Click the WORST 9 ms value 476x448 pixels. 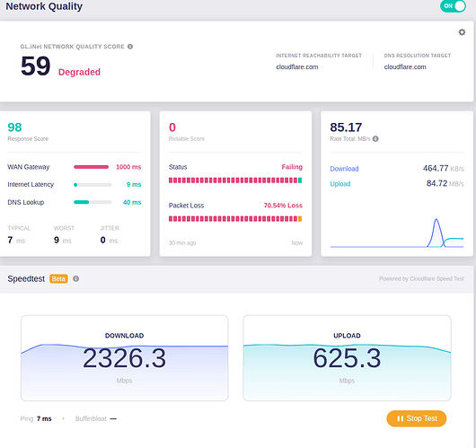(x=63, y=240)
